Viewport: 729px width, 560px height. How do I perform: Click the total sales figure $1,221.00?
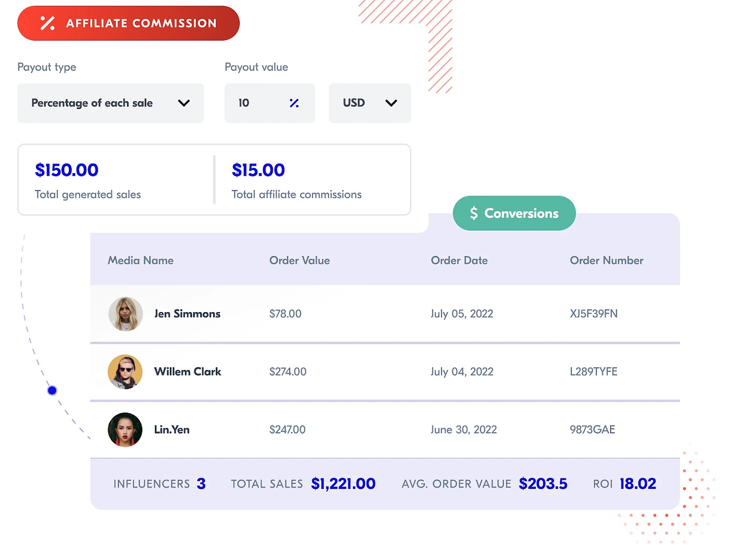coord(343,483)
